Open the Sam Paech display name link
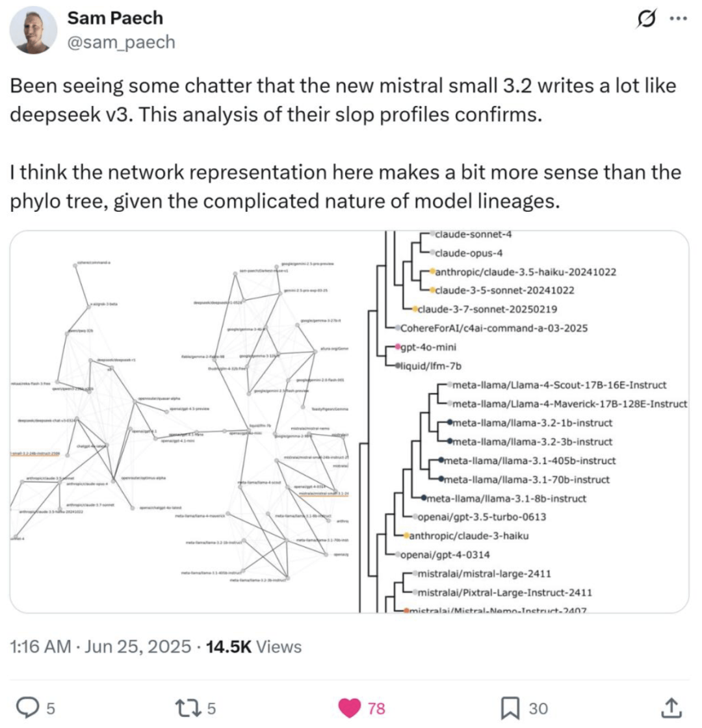The image size is (702, 728). pos(115,18)
